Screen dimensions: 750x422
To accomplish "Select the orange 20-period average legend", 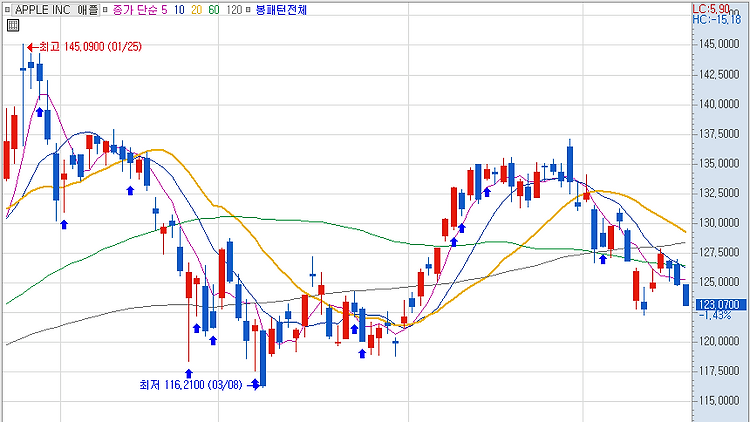I will (197, 10).
